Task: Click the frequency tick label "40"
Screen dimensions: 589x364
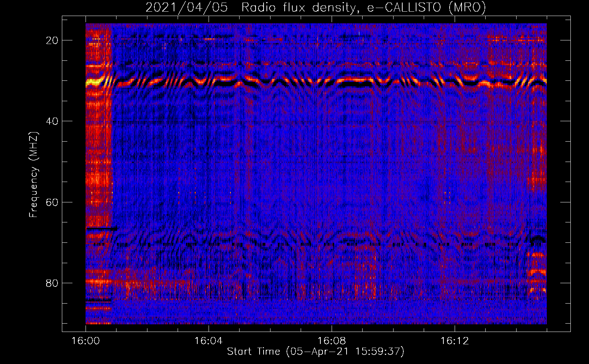Action: pyautogui.click(x=52, y=121)
